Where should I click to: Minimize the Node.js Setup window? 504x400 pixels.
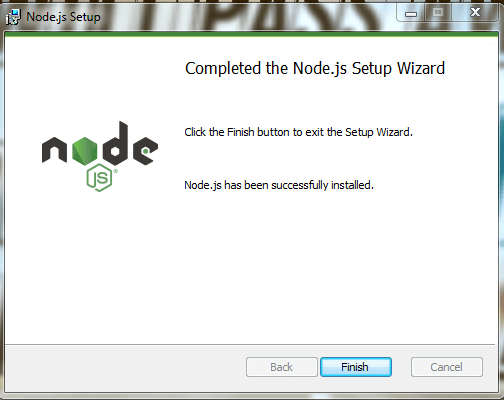[x=411, y=13]
